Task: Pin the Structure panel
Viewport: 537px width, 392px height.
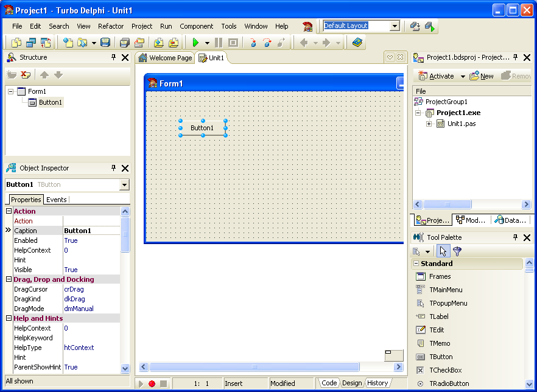Action: coord(114,57)
